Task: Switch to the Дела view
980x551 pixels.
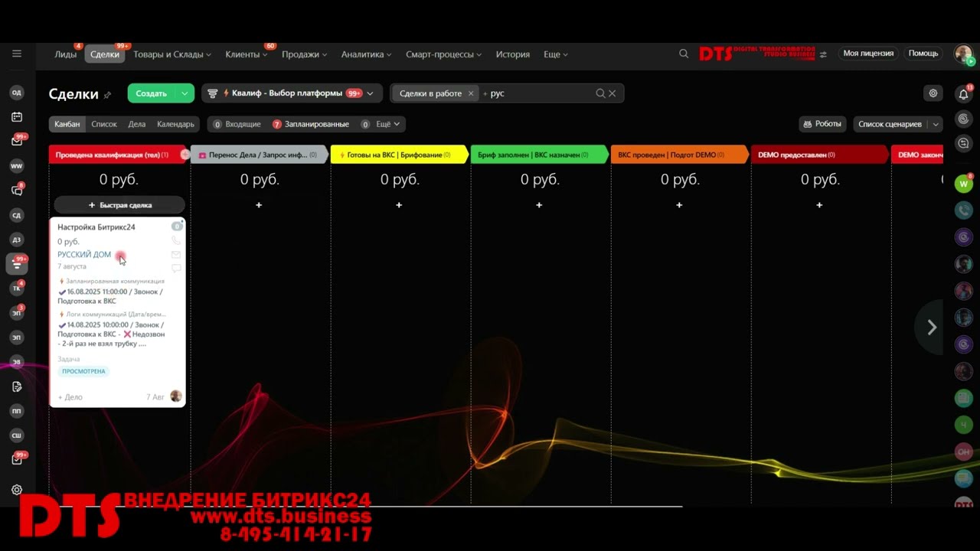Action: [x=137, y=124]
